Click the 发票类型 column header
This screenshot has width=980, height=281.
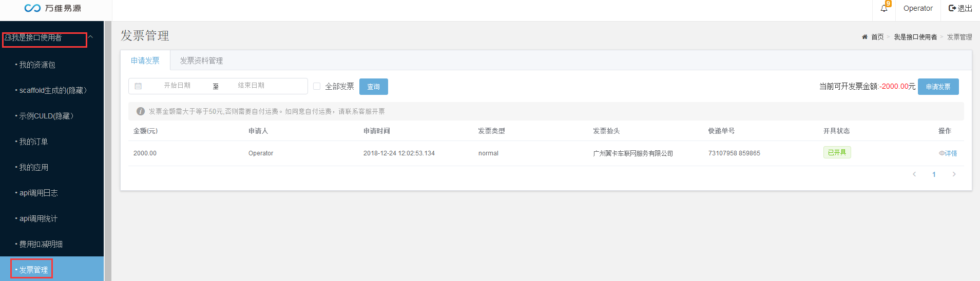point(491,131)
